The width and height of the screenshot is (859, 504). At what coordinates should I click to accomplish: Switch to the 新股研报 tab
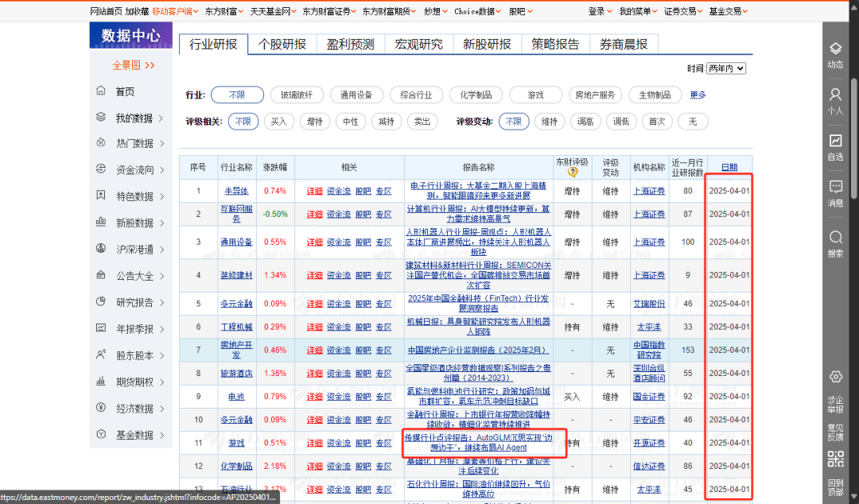tap(487, 45)
